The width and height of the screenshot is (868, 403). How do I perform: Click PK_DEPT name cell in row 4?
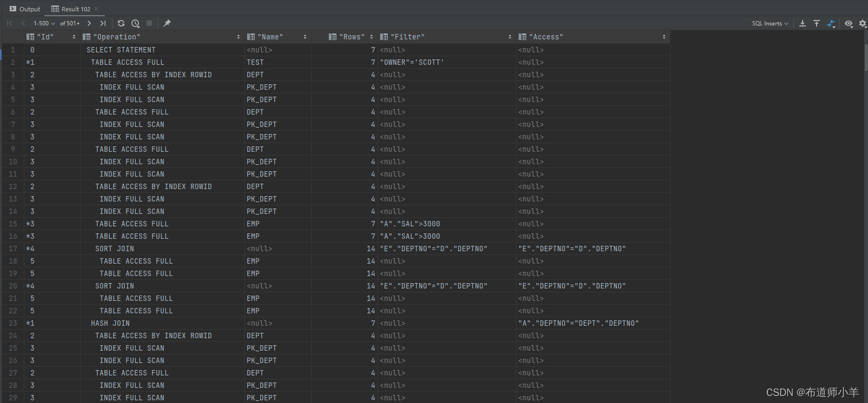(278, 87)
